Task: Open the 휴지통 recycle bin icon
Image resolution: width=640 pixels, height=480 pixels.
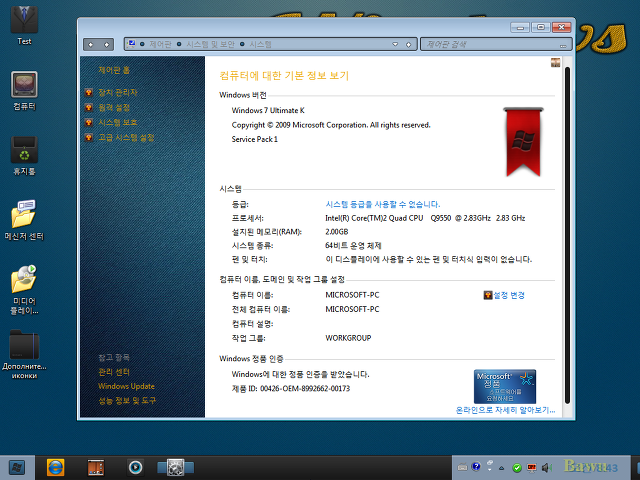Action: tap(24, 156)
